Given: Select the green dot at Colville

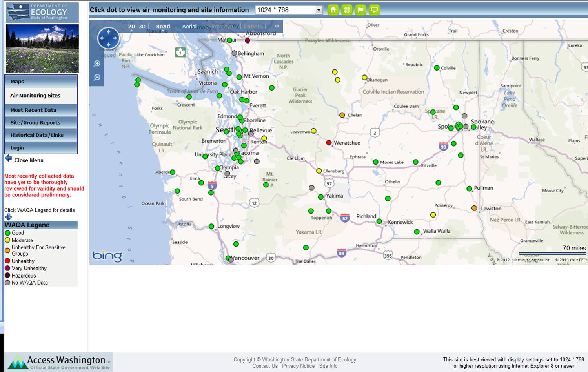Looking at the screenshot, I should click(x=437, y=68).
